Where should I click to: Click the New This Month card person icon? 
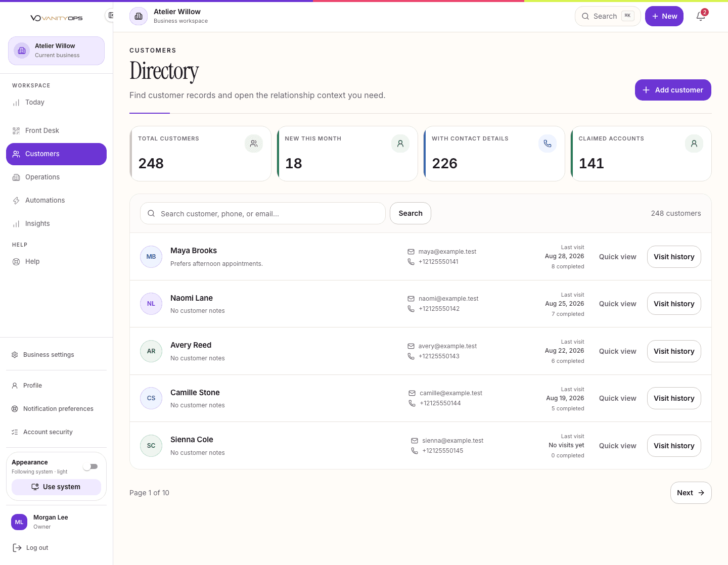pos(400,144)
